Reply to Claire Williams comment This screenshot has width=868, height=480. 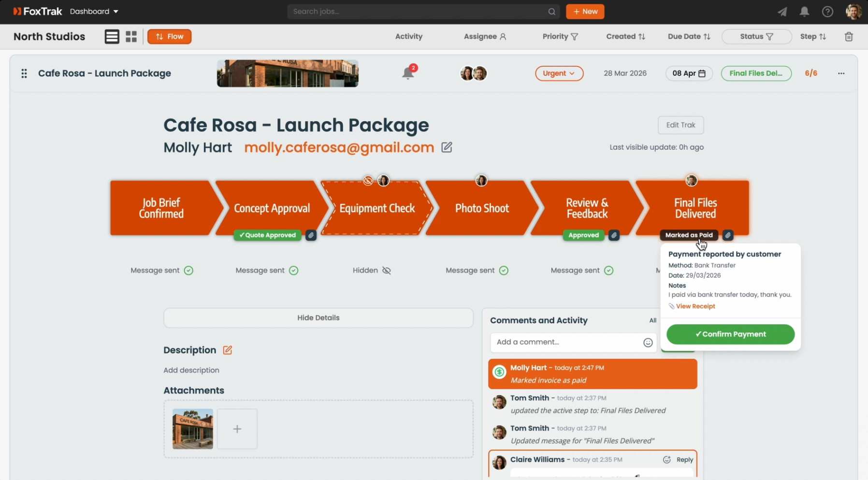(x=685, y=460)
